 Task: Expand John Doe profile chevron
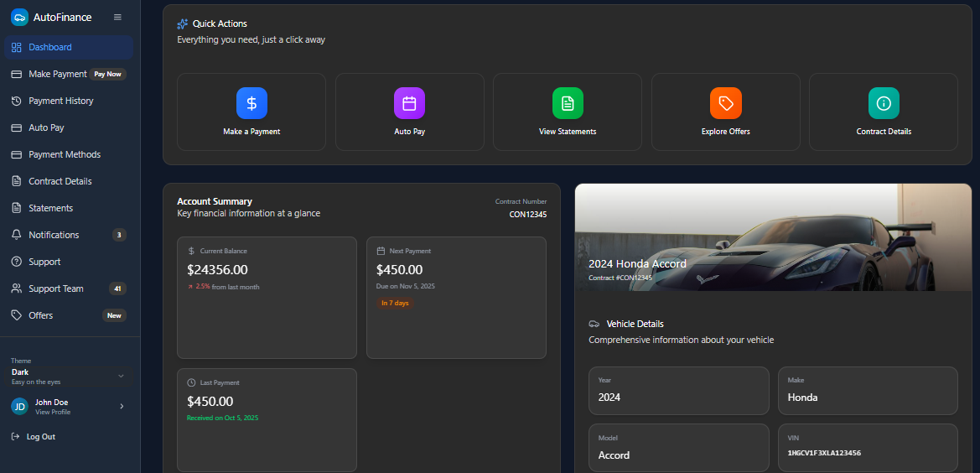click(122, 407)
